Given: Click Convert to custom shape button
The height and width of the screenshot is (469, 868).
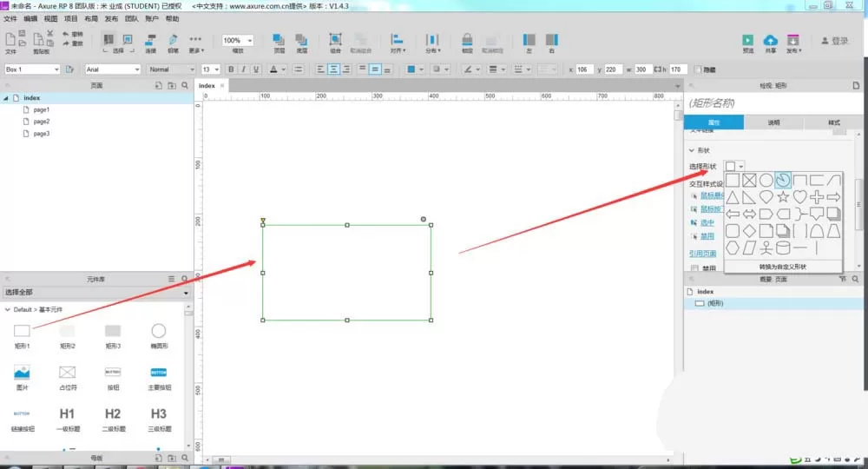Looking at the screenshot, I should (783, 267).
